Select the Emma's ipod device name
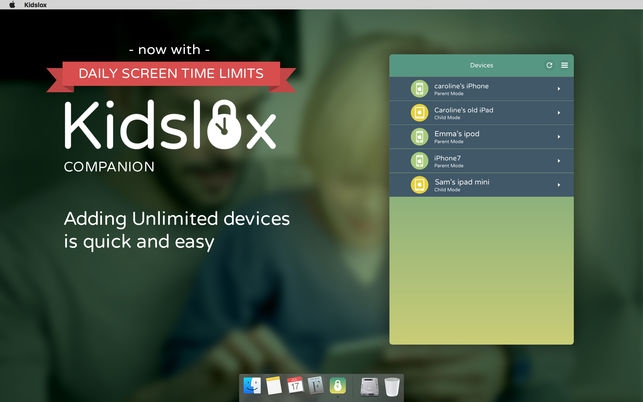 457,134
